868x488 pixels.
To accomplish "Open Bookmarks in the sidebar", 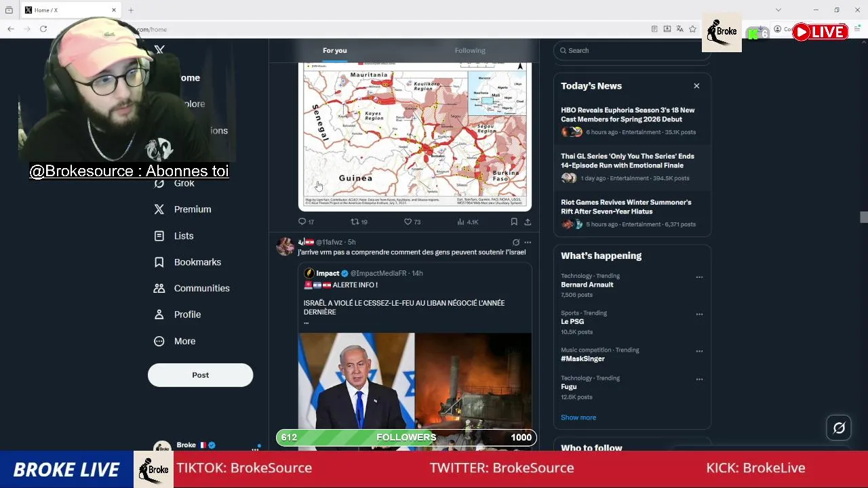I will [188, 262].
